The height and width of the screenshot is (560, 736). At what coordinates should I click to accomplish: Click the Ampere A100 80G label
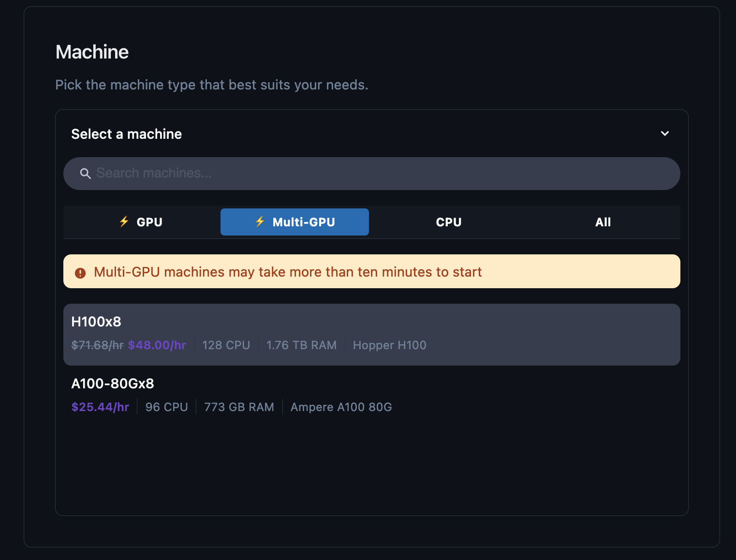(x=341, y=407)
